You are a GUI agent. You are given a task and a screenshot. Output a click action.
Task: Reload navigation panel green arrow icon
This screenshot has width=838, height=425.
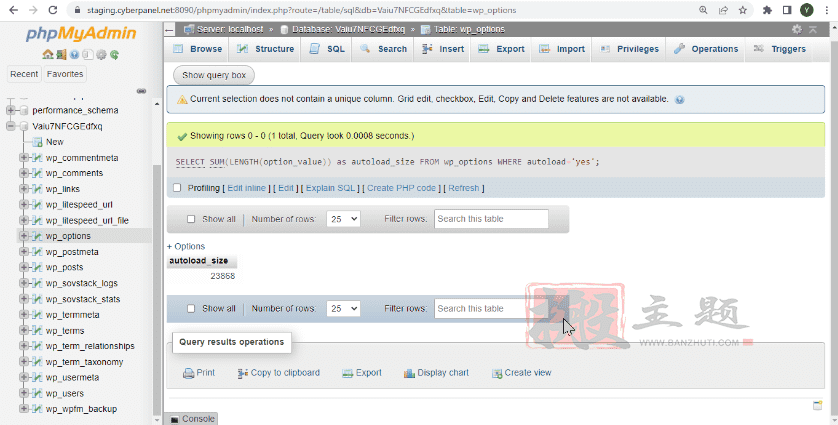point(114,55)
